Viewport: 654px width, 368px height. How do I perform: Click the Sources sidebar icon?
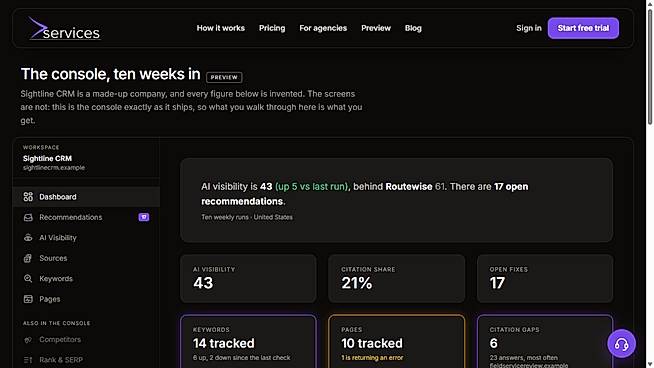[28, 258]
